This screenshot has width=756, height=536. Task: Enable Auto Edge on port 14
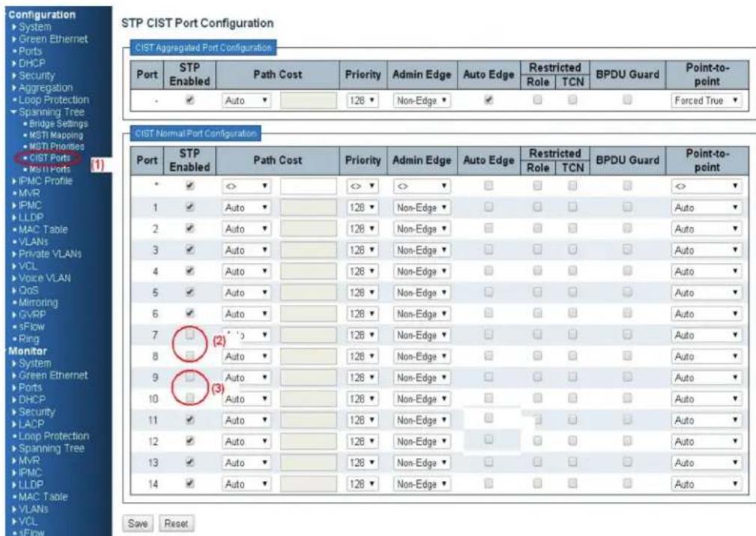click(489, 483)
